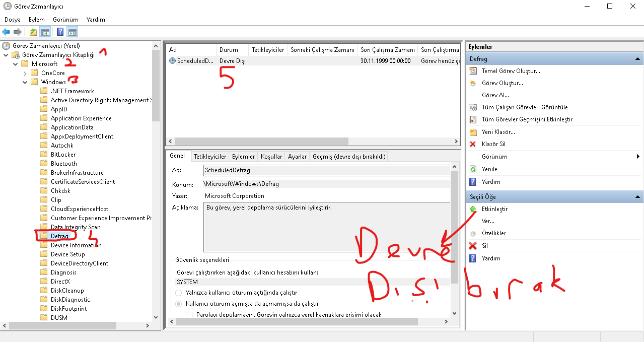Open the Defrag folder in the tree
This screenshot has height=342, width=644.
coord(59,236)
